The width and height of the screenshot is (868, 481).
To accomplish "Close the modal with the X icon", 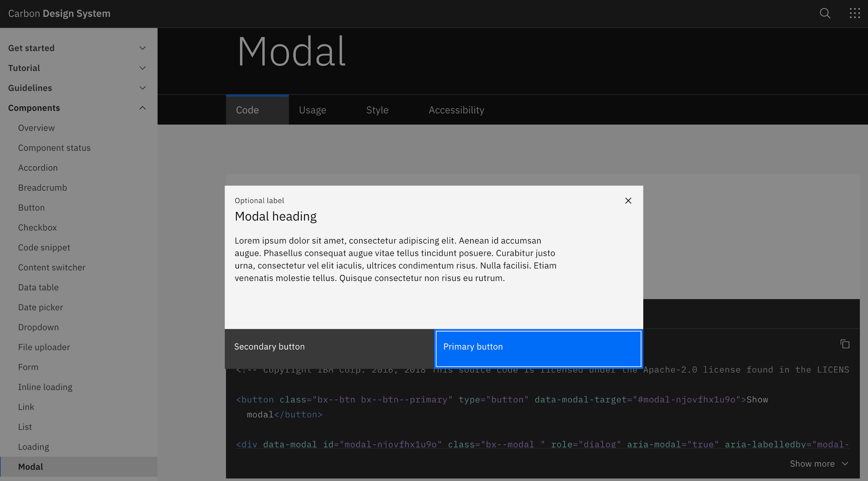I will pyautogui.click(x=628, y=201).
